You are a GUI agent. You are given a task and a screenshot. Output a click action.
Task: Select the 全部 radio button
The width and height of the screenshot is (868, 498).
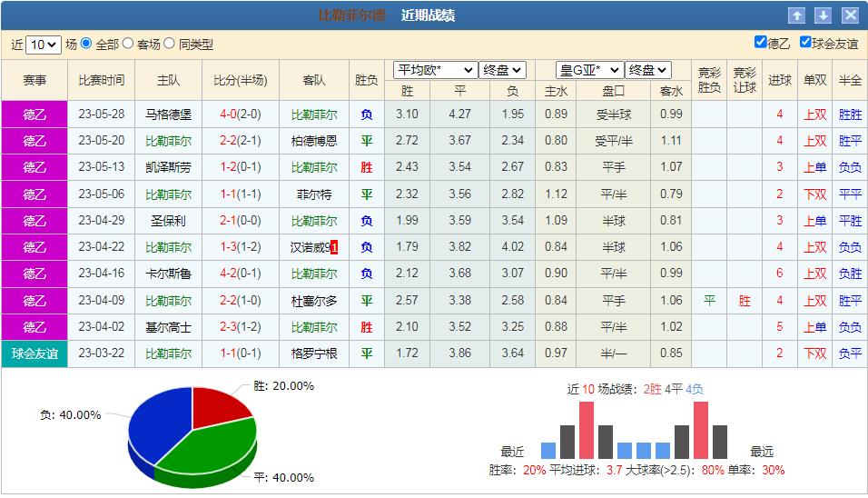coord(86,44)
